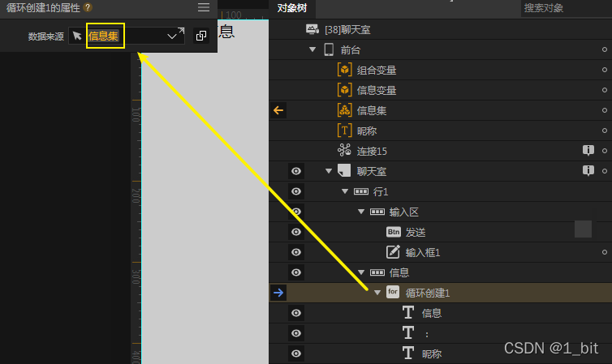Toggle visibility of 输入框1
This screenshot has width=612, height=364.
click(x=296, y=252)
